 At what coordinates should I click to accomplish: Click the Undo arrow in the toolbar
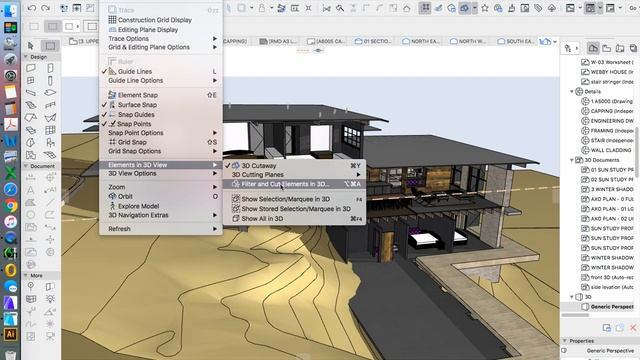point(32,8)
